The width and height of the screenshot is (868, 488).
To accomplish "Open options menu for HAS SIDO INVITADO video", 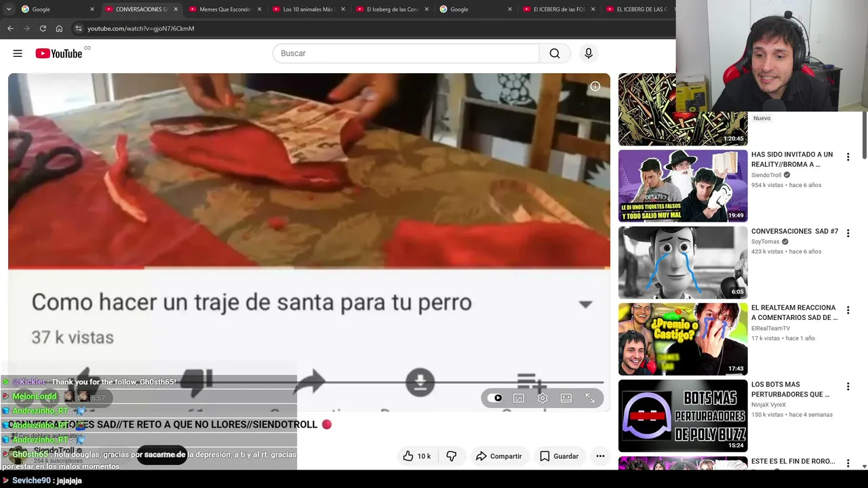I will (x=848, y=157).
